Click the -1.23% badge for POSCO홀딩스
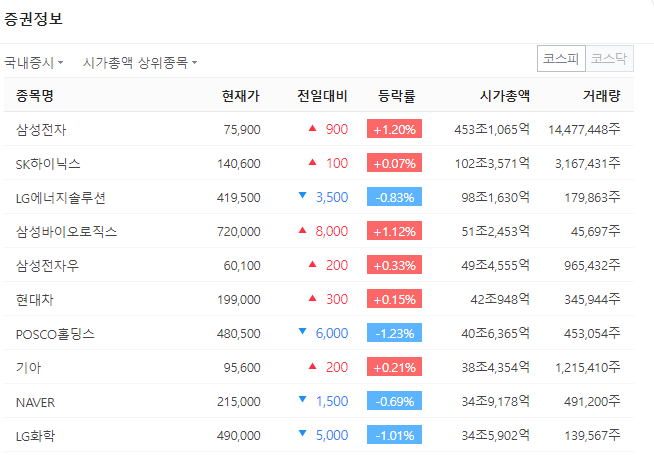654x455 pixels. click(395, 333)
